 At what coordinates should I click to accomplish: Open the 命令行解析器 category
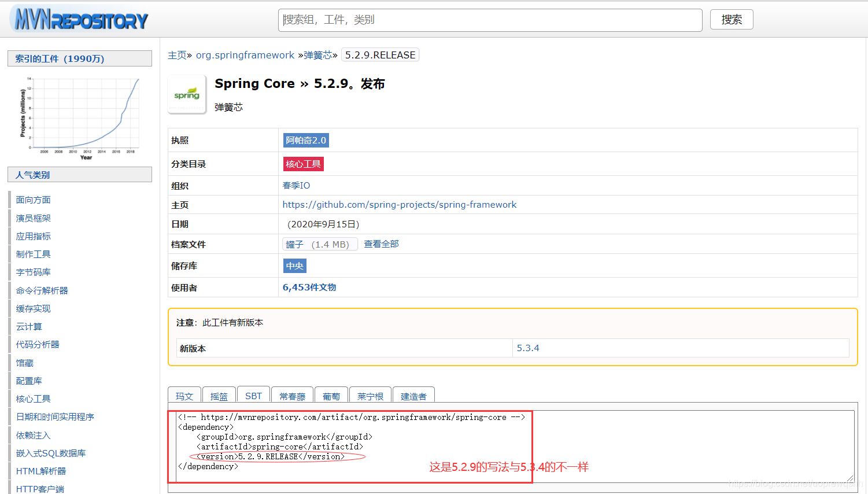point(42,290)
